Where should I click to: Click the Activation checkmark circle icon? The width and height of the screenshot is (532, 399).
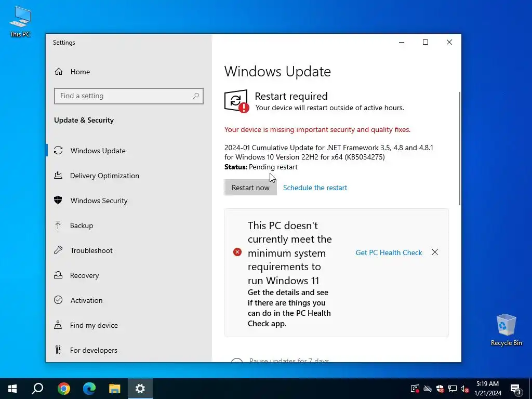point(58,300)
